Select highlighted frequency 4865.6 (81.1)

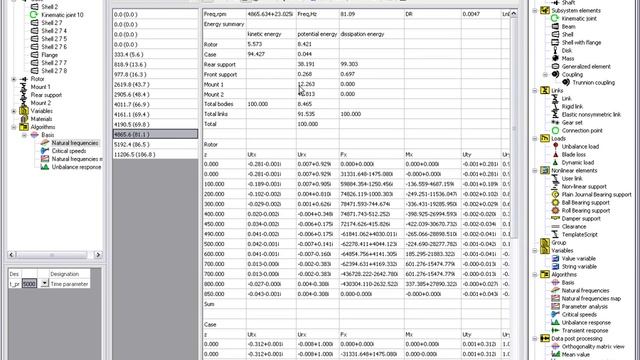(155, 134)
